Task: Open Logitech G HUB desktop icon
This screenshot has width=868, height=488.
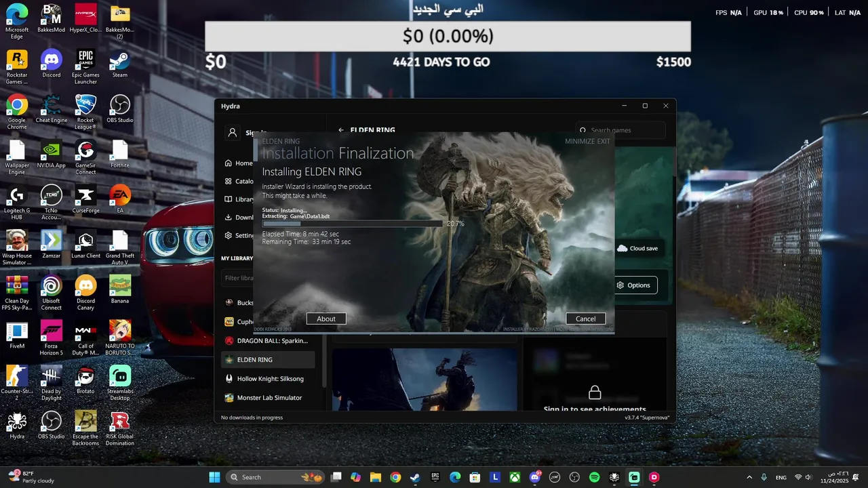Action: tap(17, 203)
